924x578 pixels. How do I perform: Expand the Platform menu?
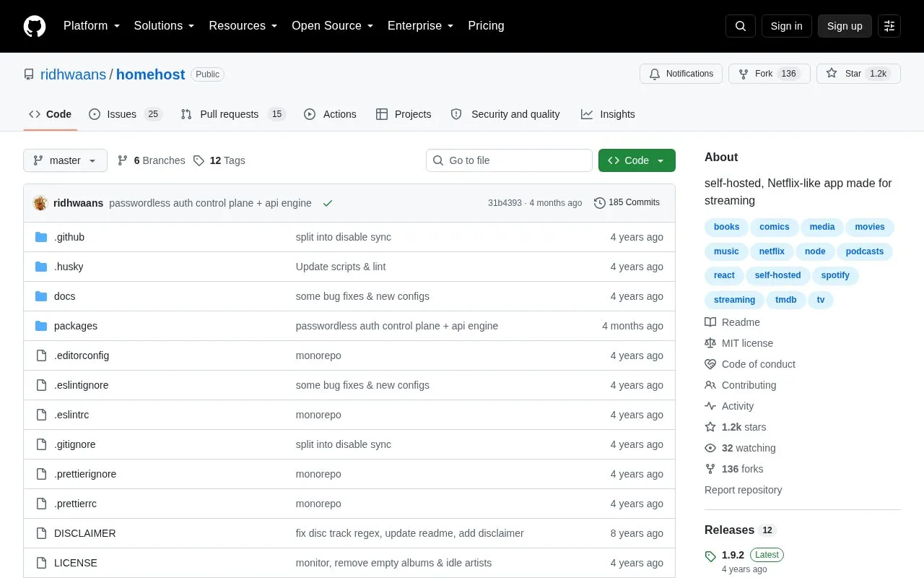91,26
